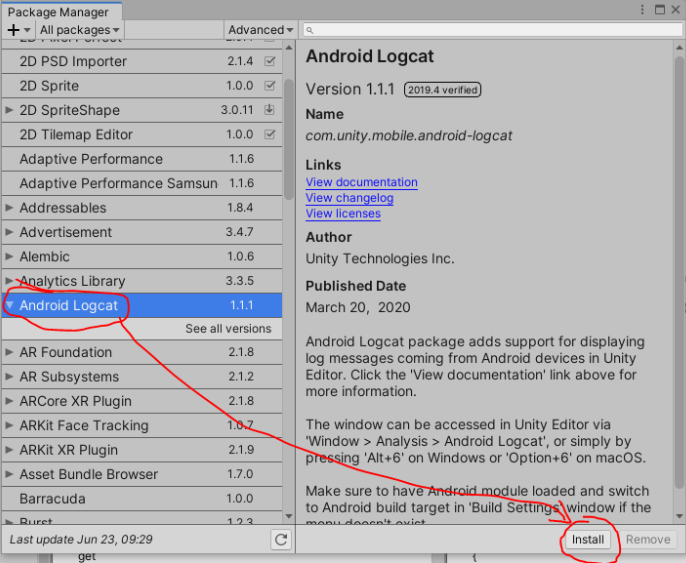Click the March 20, 2020 date

coord(358,308)
